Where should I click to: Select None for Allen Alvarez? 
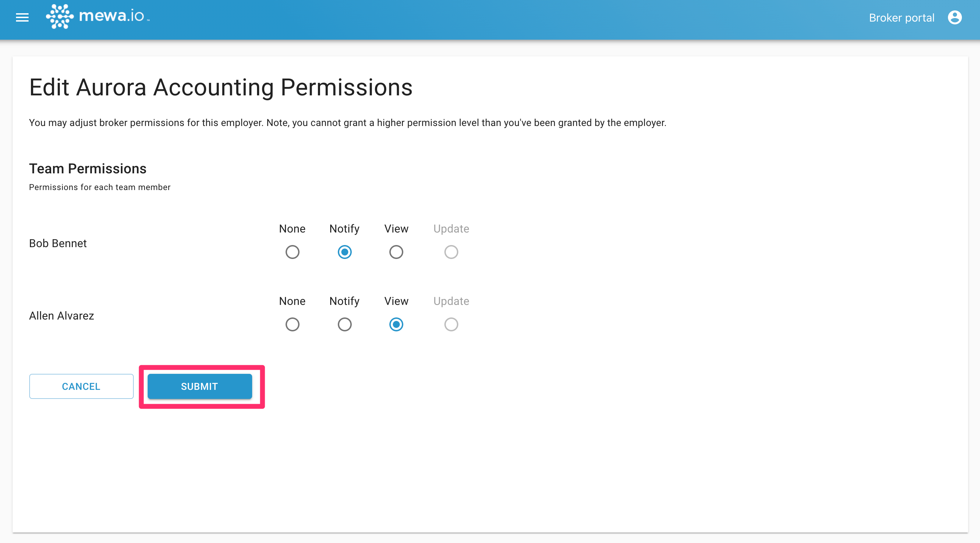pyautogui.click(x=292, y=324)
